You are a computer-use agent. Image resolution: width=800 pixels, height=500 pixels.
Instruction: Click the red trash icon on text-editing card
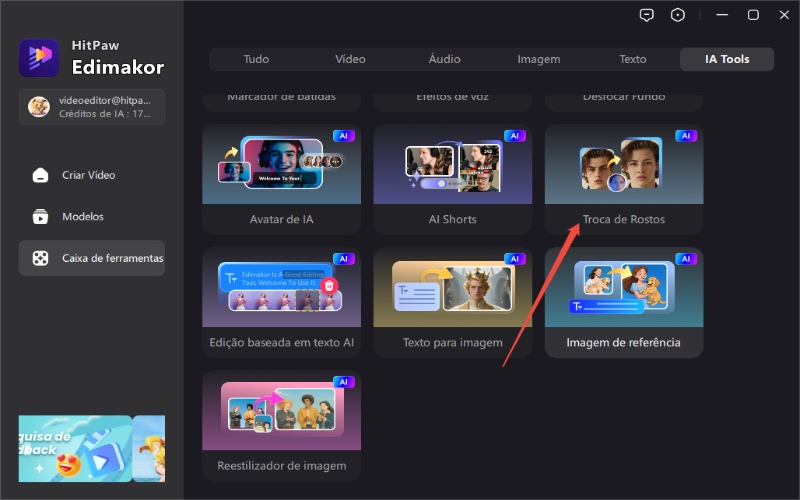330,285
